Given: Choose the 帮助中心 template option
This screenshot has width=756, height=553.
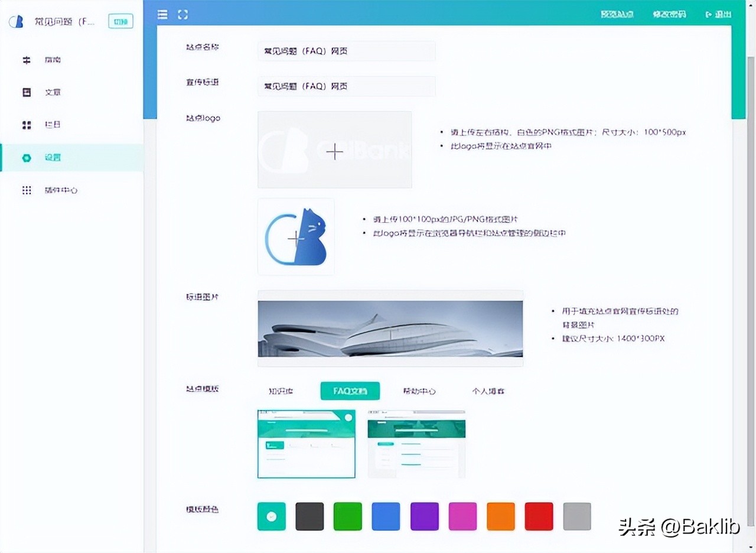Looking at the screenshot, I should [419, 391].
